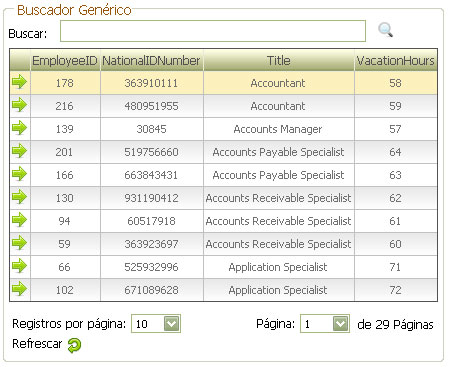Select row arrow for employee 201
Viewport: 449px width, 367px height.
(19, 151)
